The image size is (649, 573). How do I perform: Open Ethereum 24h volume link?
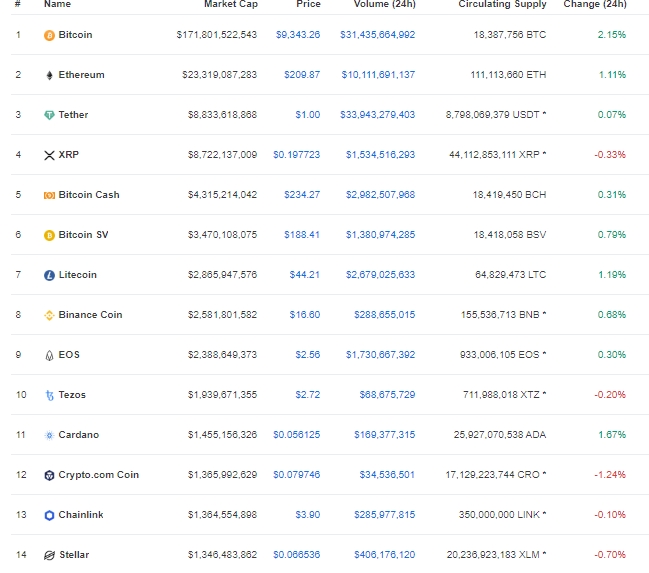point(378,75)
